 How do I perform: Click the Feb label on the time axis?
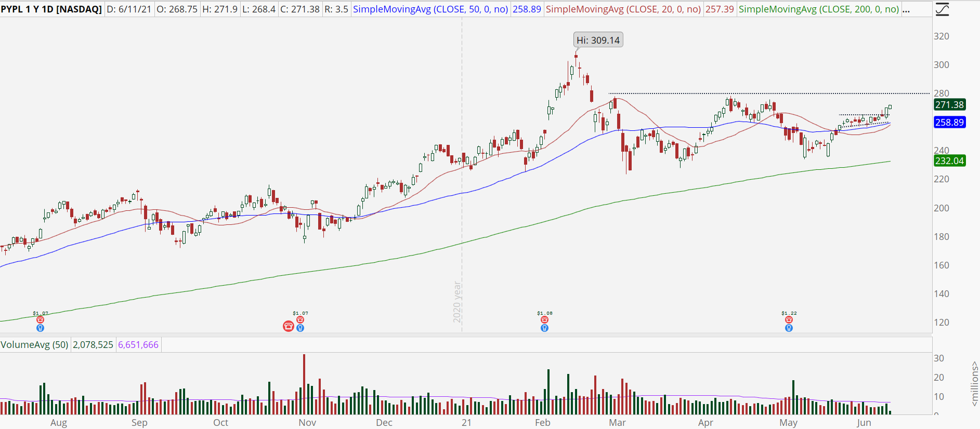click(x=543, y=423)
